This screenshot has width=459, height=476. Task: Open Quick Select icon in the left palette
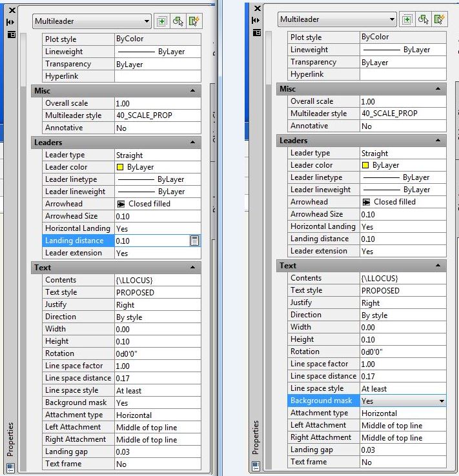point(194,21)
